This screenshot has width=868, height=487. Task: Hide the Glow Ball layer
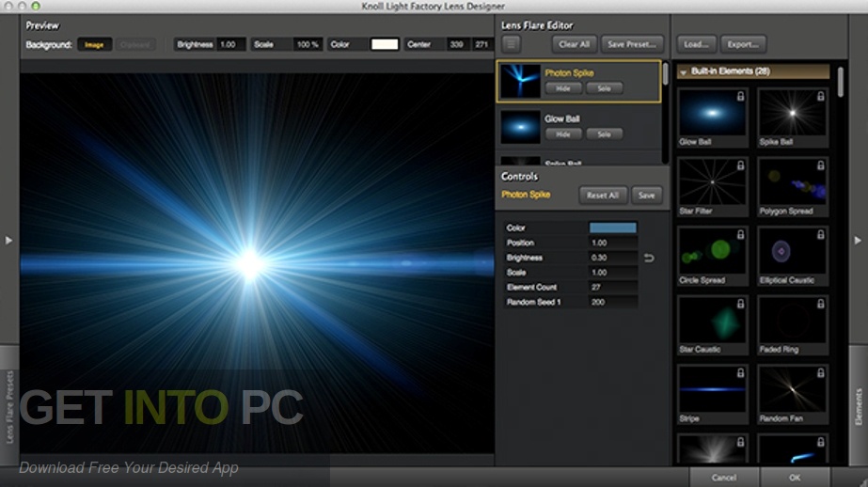click(x=563, y=134)
